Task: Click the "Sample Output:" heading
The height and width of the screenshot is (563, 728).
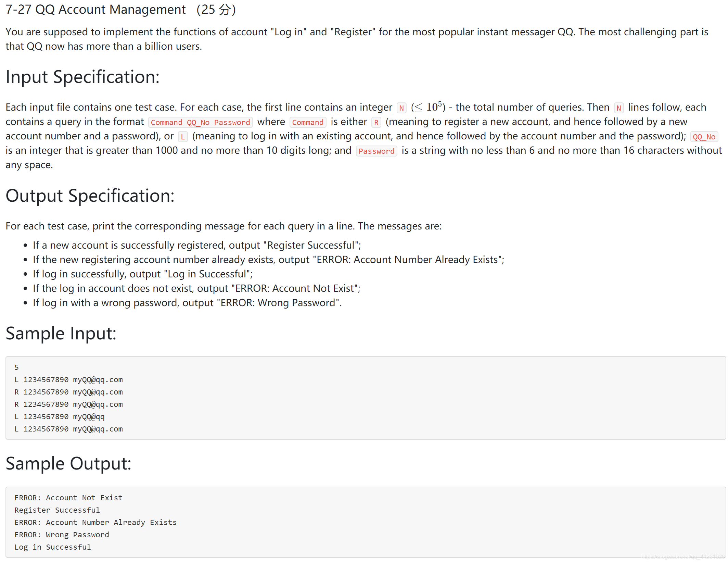Action: click(68, 463)
